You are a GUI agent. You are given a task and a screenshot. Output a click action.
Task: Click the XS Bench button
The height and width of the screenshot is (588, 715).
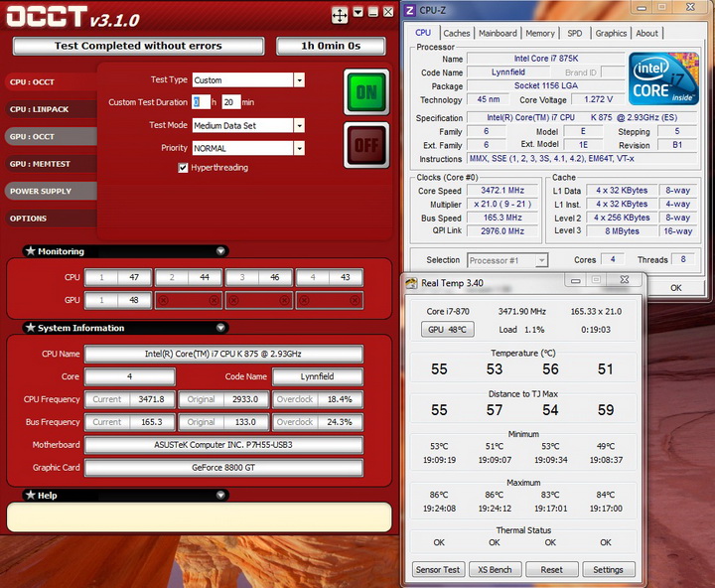click(x=495, y=570)
